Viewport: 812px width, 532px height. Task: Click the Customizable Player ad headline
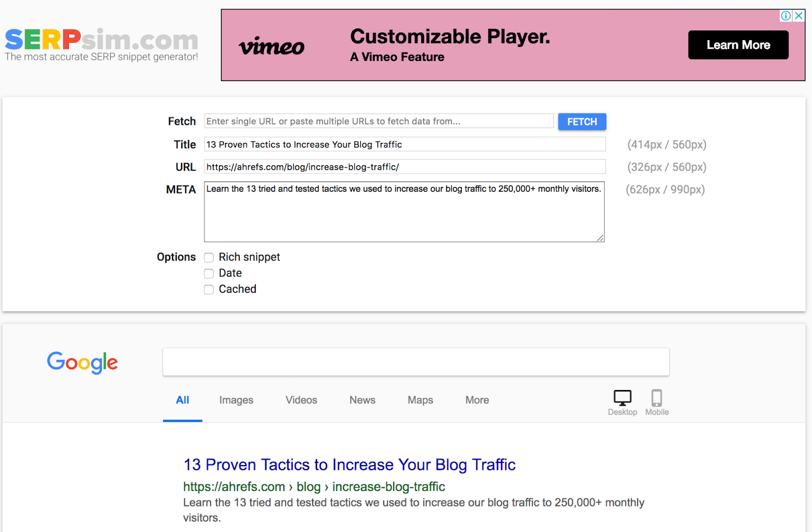pyautogui.click(x=450, y=37)
